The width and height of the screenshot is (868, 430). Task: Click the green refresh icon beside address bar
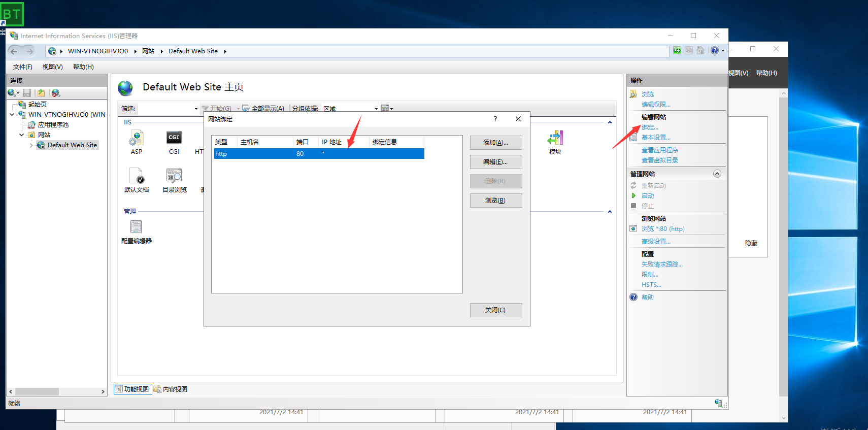(677, 50)
